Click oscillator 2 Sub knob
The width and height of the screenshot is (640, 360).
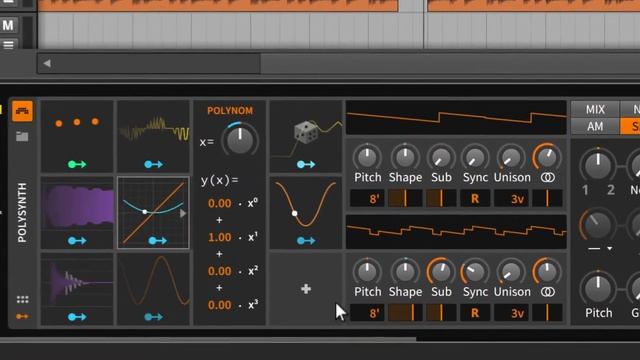(x=441, y=271)
